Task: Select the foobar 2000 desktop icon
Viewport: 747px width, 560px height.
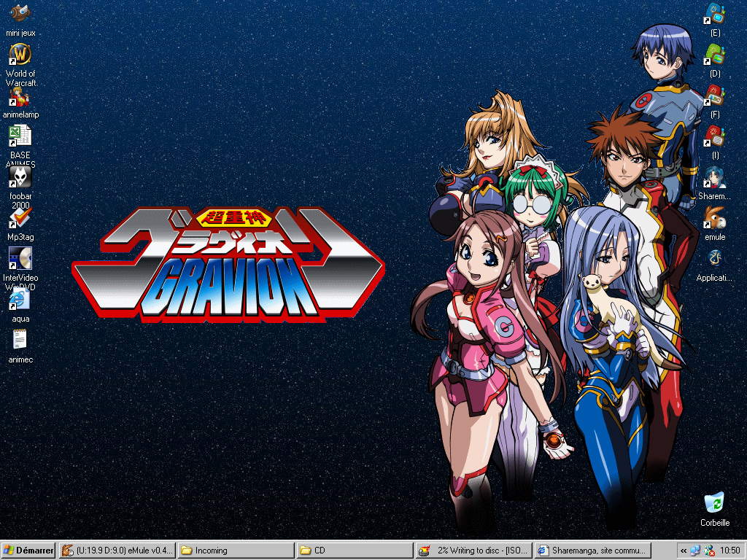Action: tap(20, 187)
